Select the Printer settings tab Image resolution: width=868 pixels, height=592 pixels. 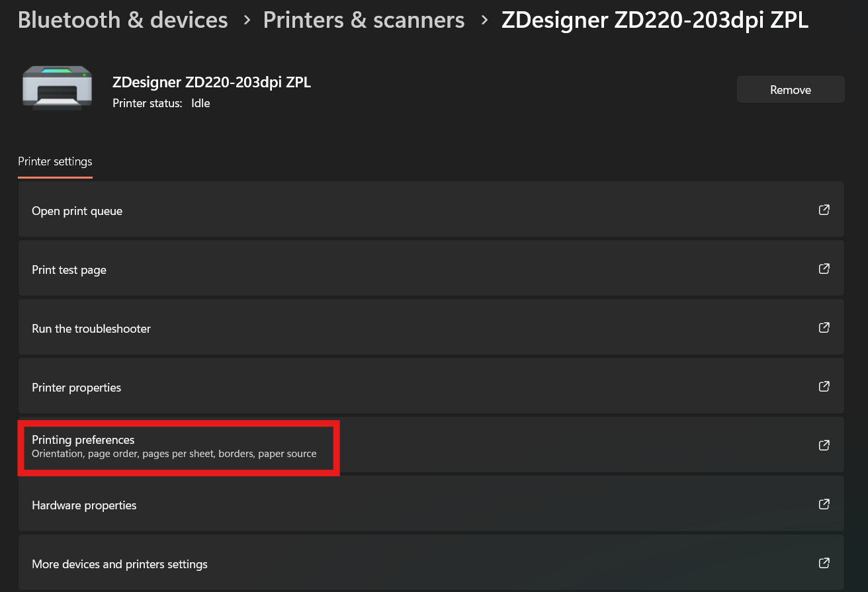pos(55,161)
